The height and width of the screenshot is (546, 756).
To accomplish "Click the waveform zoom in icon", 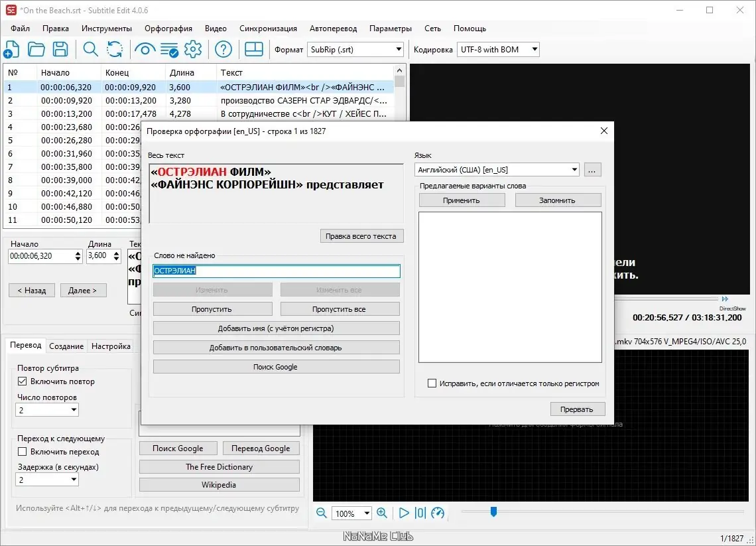I will click(382, 513).
